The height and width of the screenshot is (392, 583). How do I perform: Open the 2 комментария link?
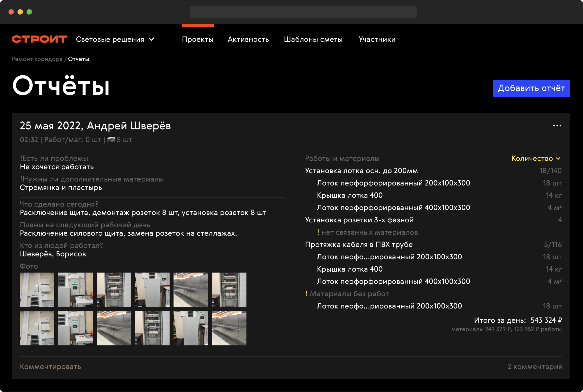point(534,367)
